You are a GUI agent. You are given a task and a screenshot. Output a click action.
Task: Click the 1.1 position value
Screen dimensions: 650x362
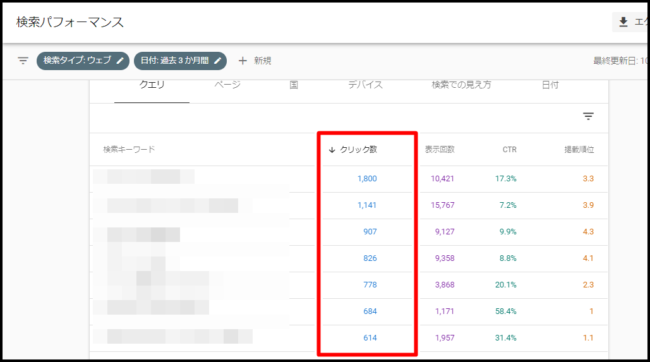[588, 338]
